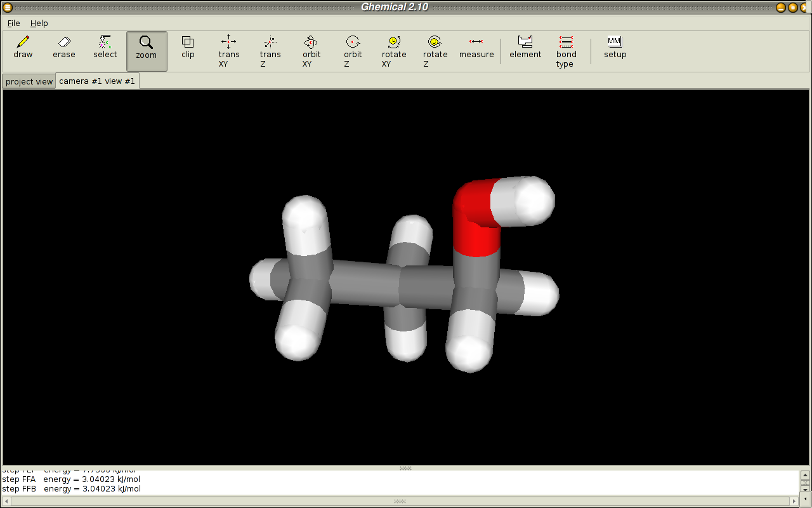Select the measure tool
Viewport: 812px width, 508px height.
pos(476,48)
